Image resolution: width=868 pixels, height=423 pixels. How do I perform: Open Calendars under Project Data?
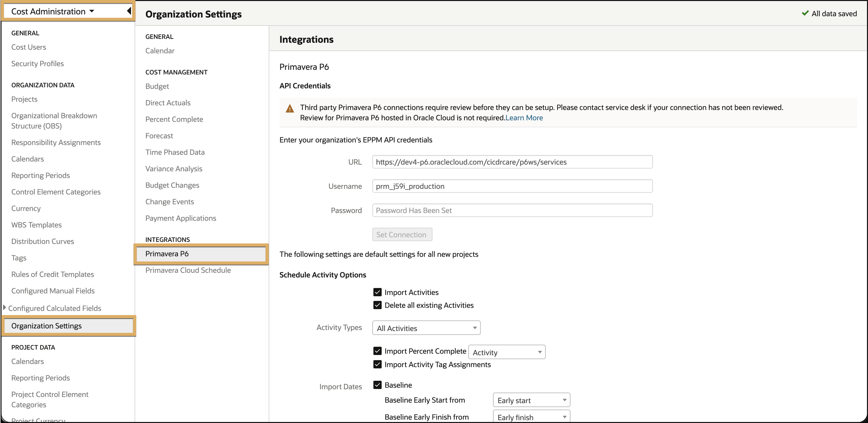[28, 361]
